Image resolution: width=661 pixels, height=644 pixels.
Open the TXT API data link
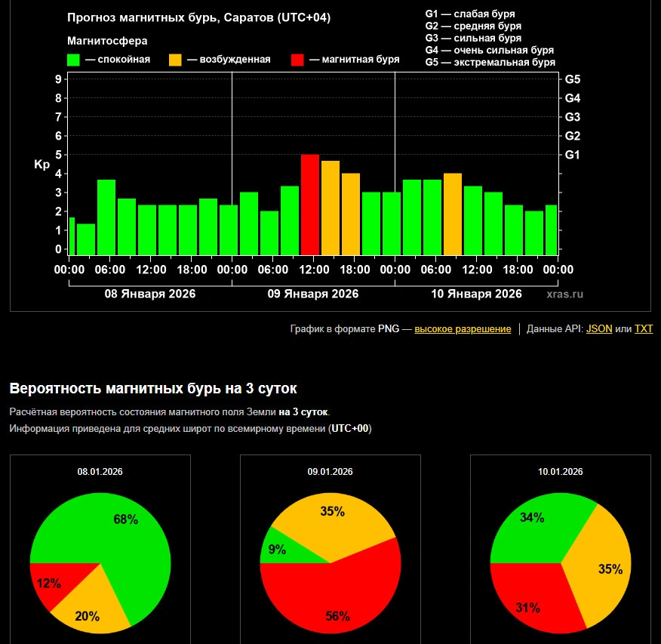(643, 329)
